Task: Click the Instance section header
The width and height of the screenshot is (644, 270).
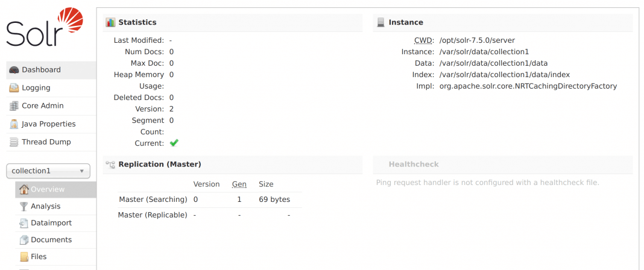Action: click(406, 22)
